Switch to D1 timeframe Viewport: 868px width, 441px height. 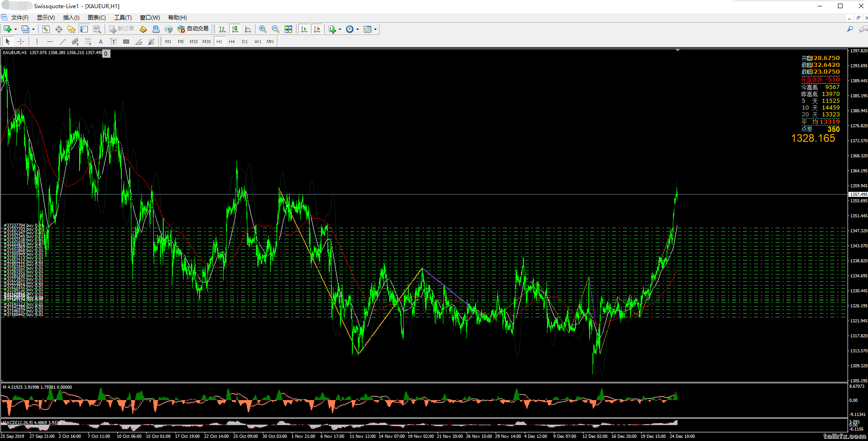coord(245,41)
